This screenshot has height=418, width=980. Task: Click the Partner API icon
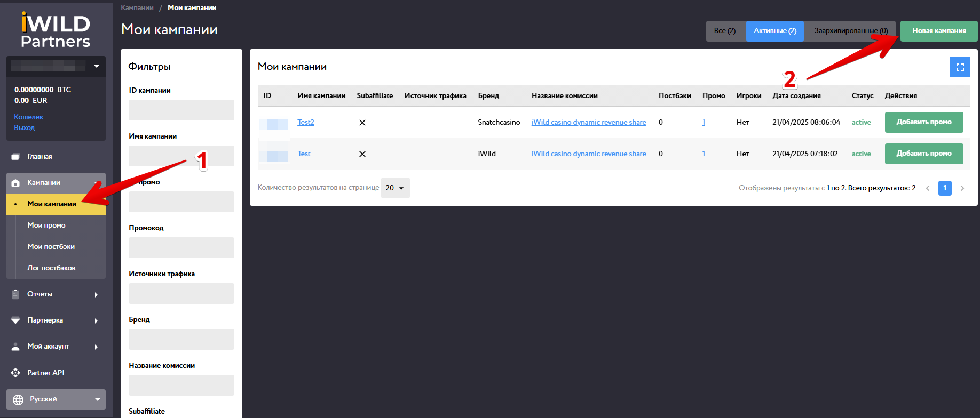tap(15, 373)
